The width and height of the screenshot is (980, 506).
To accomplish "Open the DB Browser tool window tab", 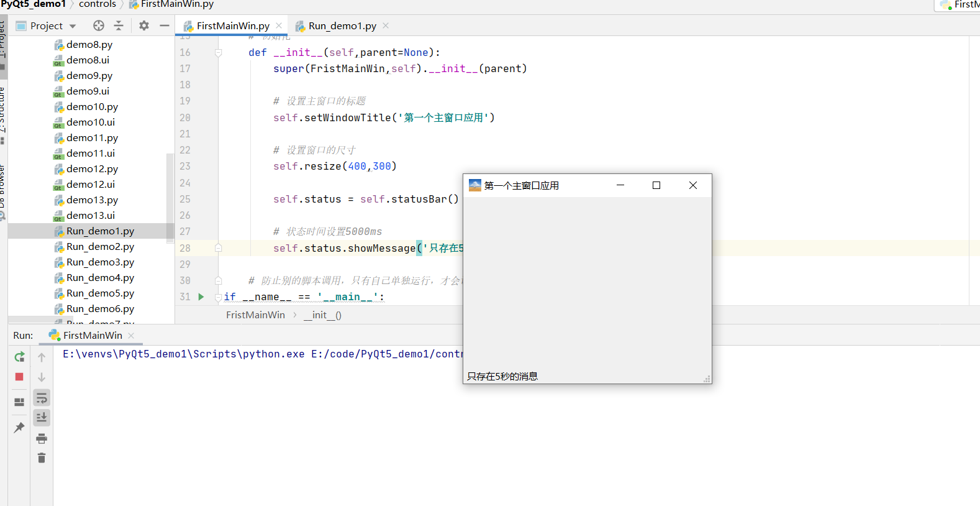I will [3, 191].
